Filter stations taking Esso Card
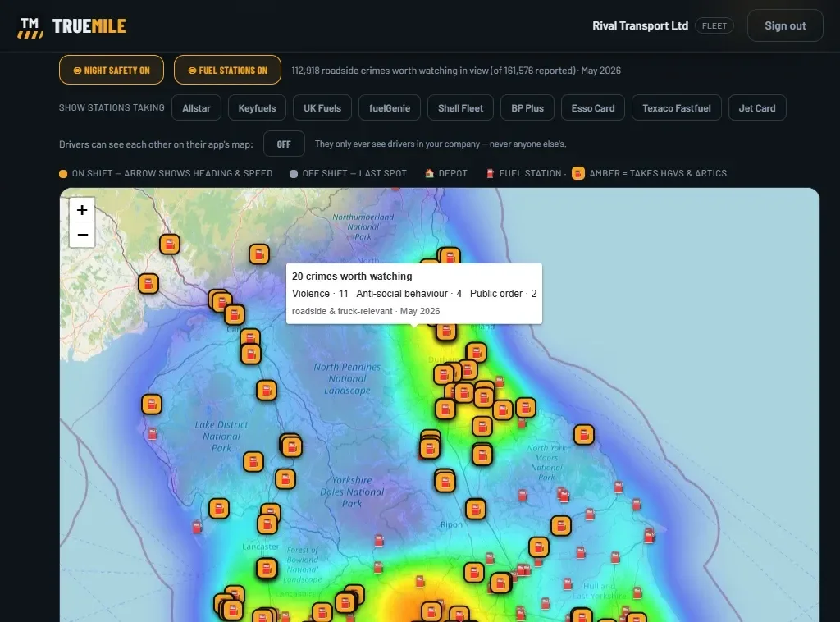 pos(593,107)
